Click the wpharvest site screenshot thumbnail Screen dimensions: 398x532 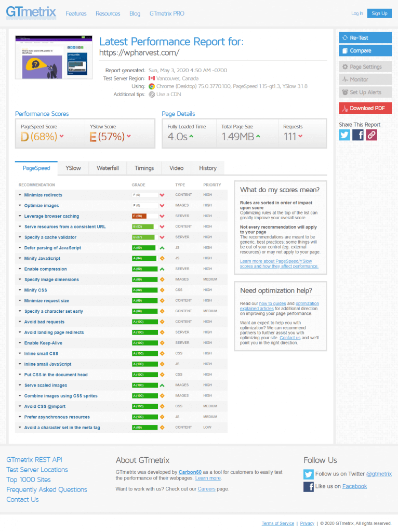[54, 57]
